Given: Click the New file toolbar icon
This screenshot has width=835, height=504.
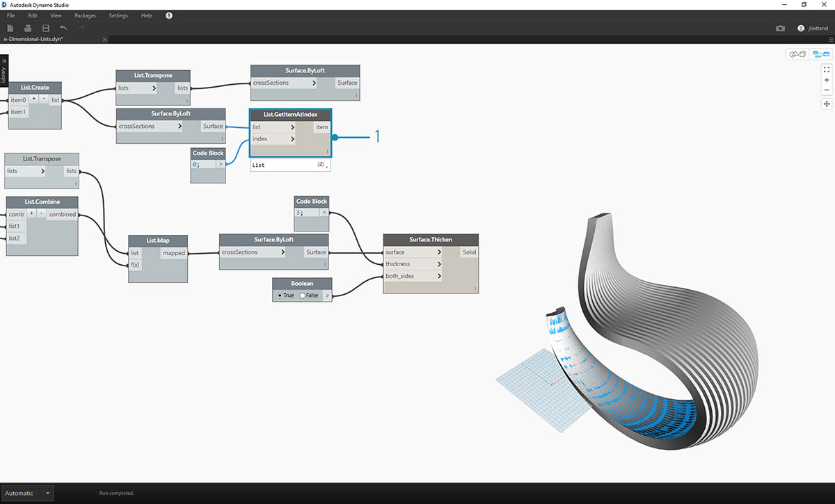Looking at the screenshot, I should [x=10, y=28].
